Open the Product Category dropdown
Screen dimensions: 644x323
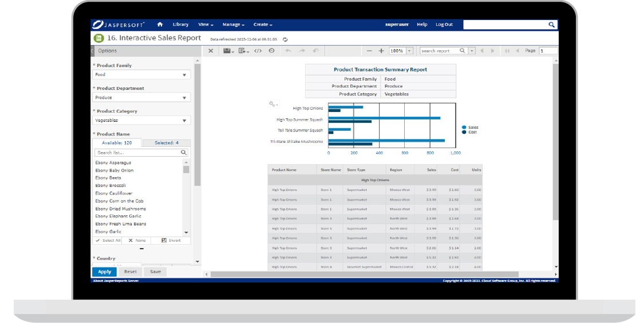pos(141,121)
